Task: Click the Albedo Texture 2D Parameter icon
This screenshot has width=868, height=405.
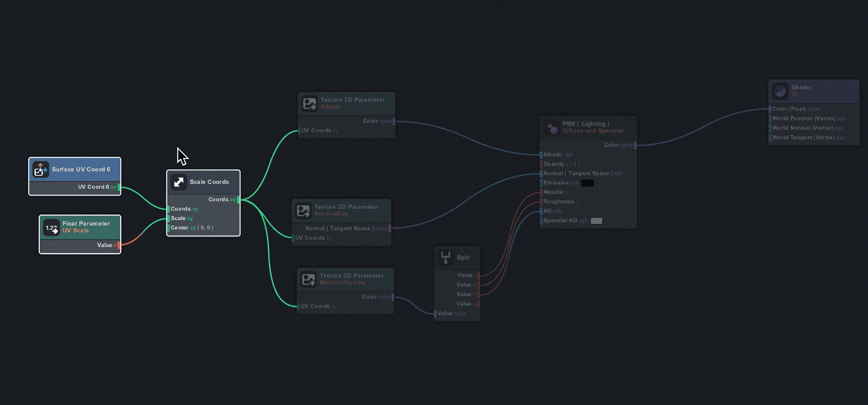Action: click(x=310, y=104)
